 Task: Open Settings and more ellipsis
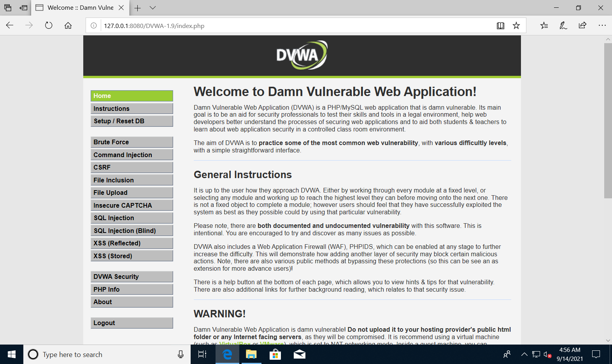[x=602, y=26]
